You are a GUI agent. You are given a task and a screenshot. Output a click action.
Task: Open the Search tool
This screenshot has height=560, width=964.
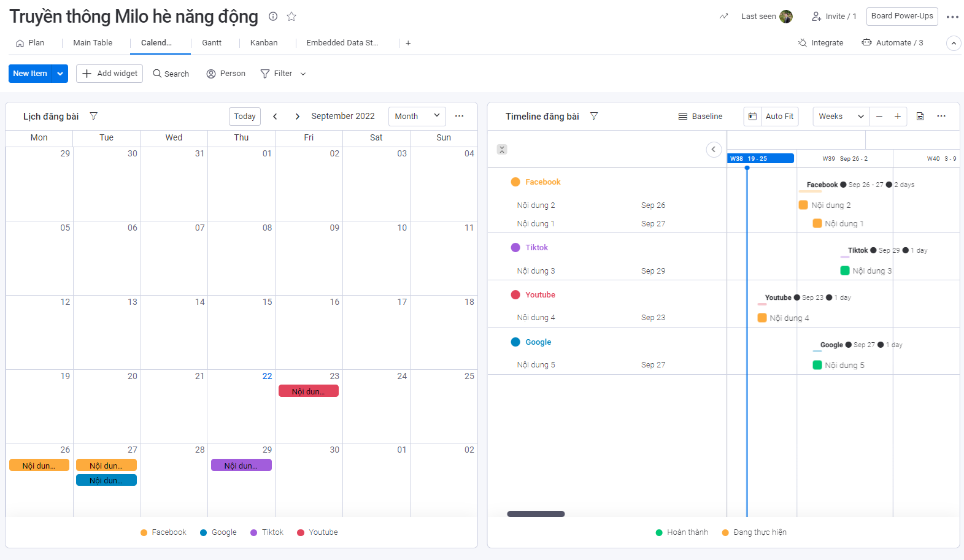(x=171, y=74)
